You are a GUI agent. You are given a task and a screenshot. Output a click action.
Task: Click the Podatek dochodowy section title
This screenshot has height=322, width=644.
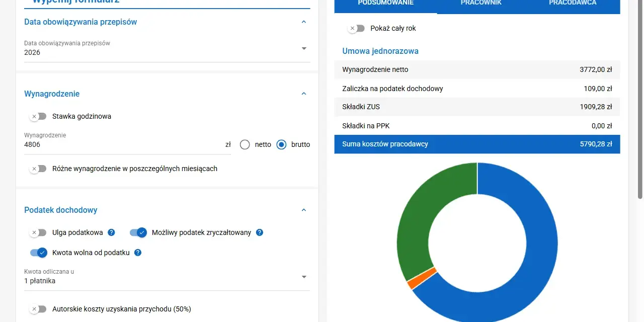coord(61,210)
